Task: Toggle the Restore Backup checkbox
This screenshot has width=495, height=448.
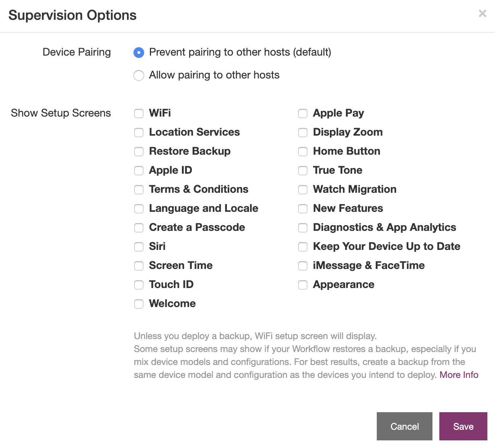Action: point(139,152)
